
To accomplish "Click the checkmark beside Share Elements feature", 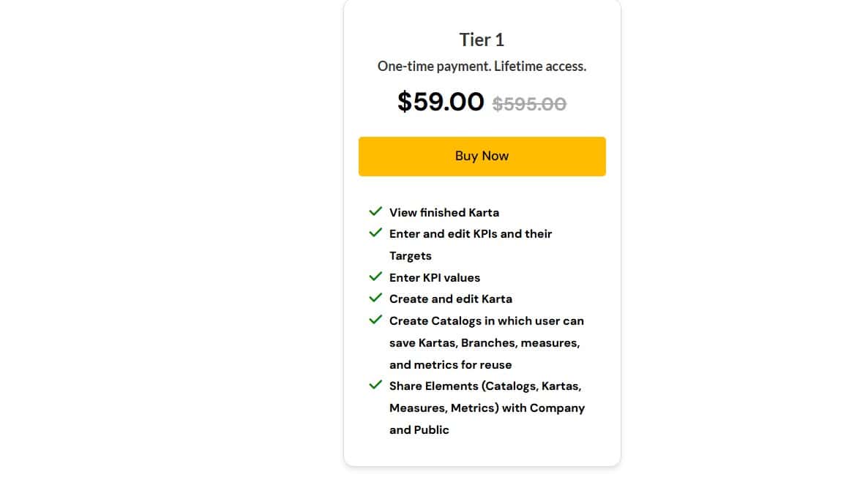I will [x=375, y=384].
